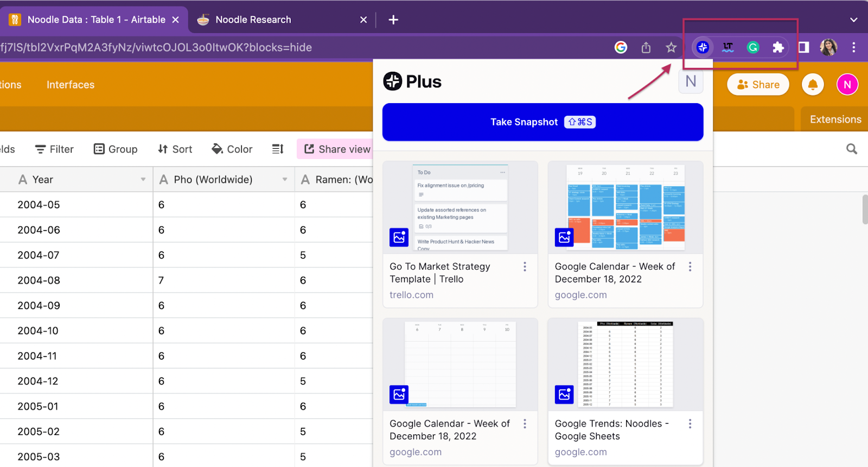Open the LanguageTool extension icon
This screenshot has height=467, width=868.
728,47
